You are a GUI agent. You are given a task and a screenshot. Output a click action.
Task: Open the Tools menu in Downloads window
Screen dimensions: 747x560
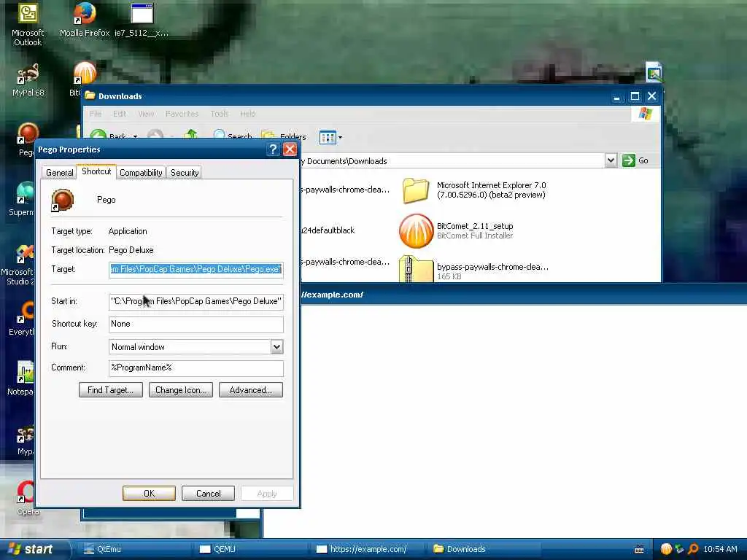coord(219,114)
